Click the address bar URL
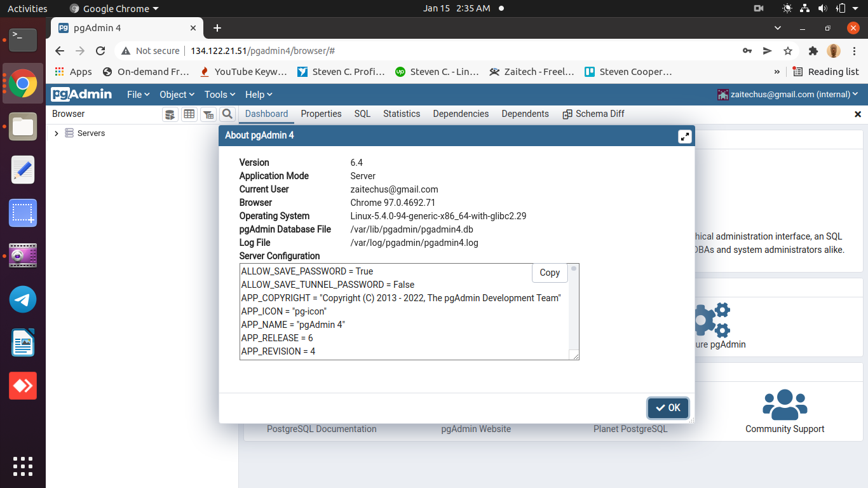Viewport: 868px width, 488px height. pos(262,51)
